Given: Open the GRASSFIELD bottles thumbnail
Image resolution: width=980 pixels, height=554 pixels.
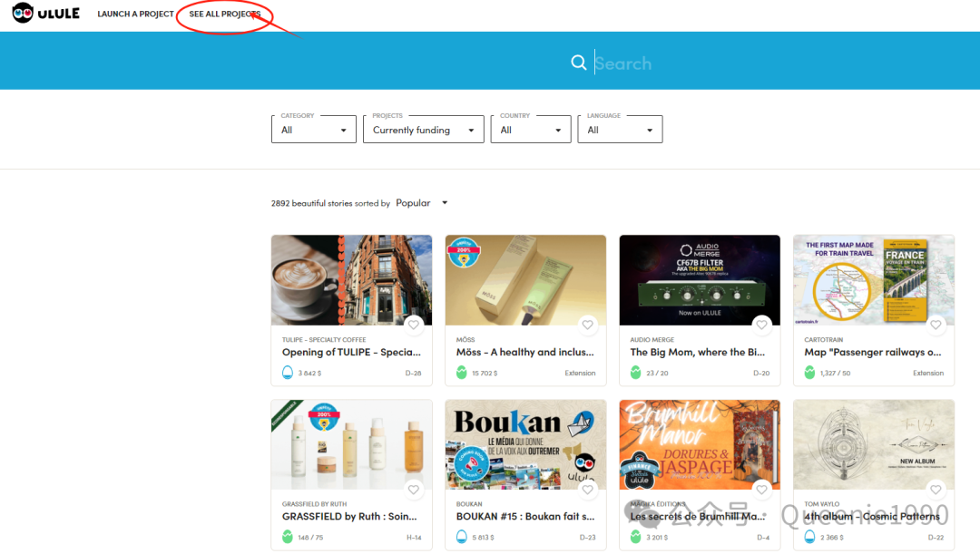Looking at the screenshot, I should pos(351,444).
